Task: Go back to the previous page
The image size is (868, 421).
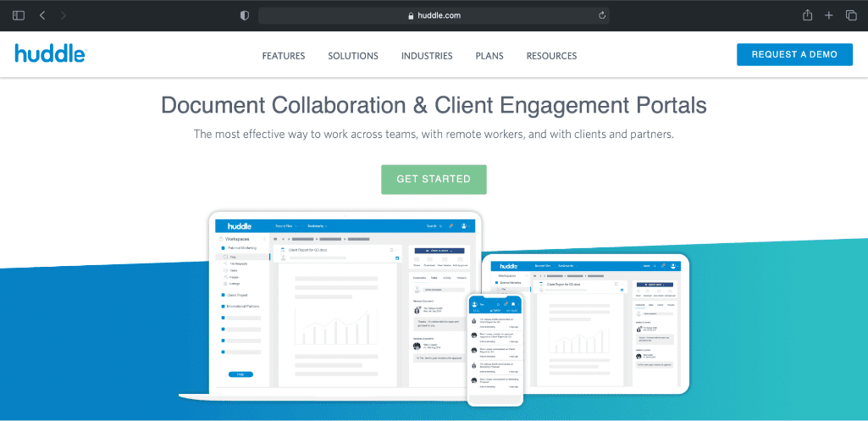Action: (x=42, y=15)
